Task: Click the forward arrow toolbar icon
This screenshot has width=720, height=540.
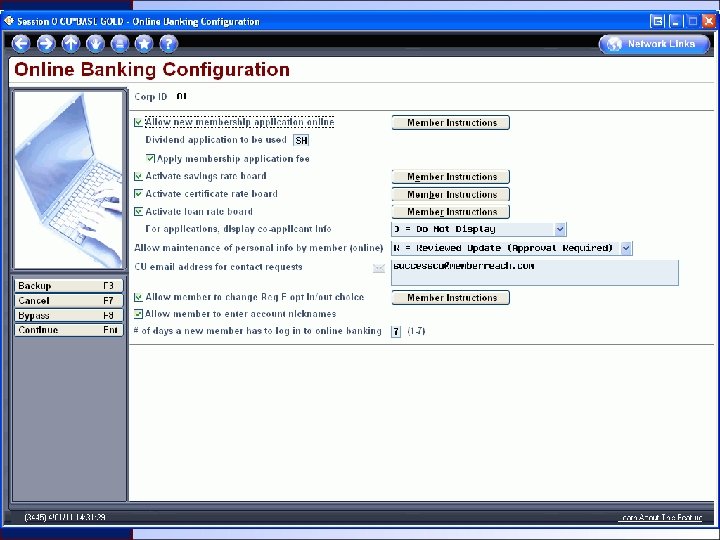Action: [x=45, y=44]
